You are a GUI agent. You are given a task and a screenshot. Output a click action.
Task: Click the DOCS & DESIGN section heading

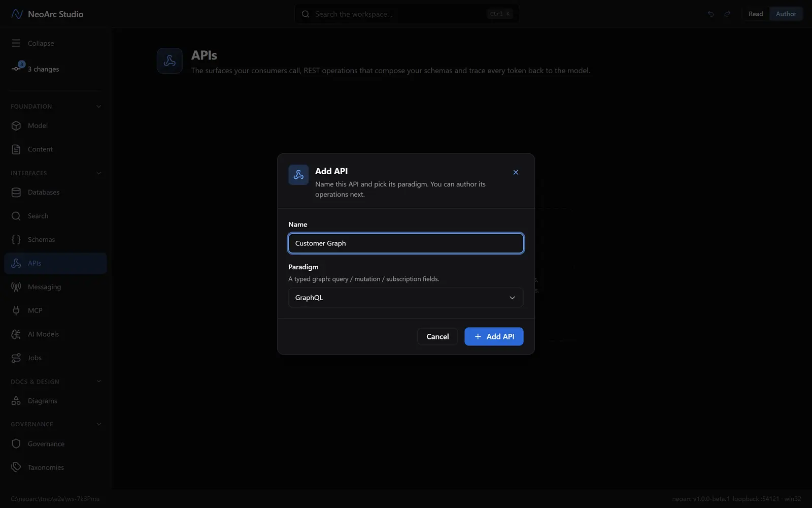[x=35, y=382]
